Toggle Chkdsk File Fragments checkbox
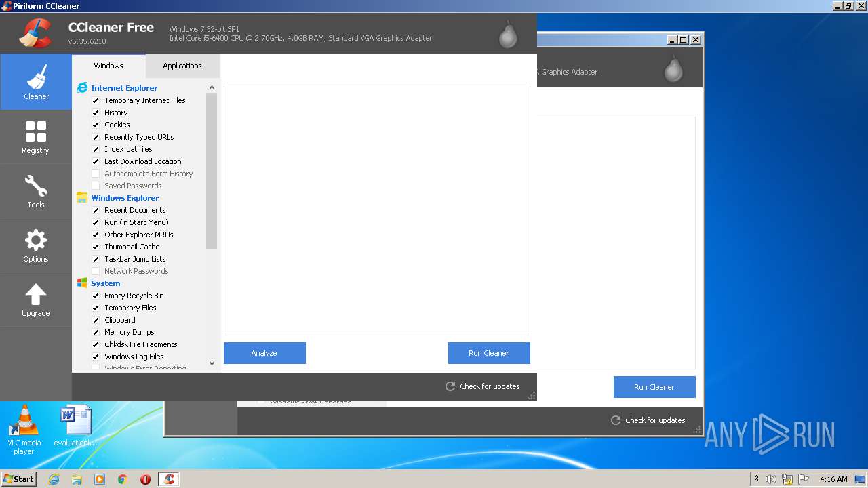The image size is (868, 488). 96,344
